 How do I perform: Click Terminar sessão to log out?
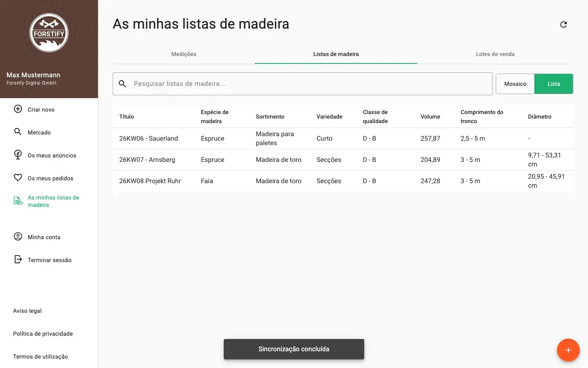pyautogui.click(x=49, y=260)
